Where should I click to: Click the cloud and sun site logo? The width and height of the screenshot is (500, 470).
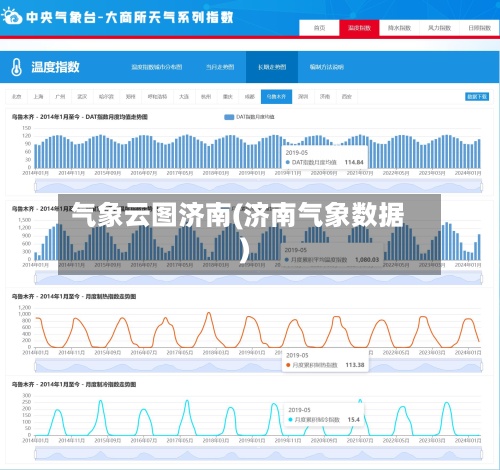coord(11,16)
